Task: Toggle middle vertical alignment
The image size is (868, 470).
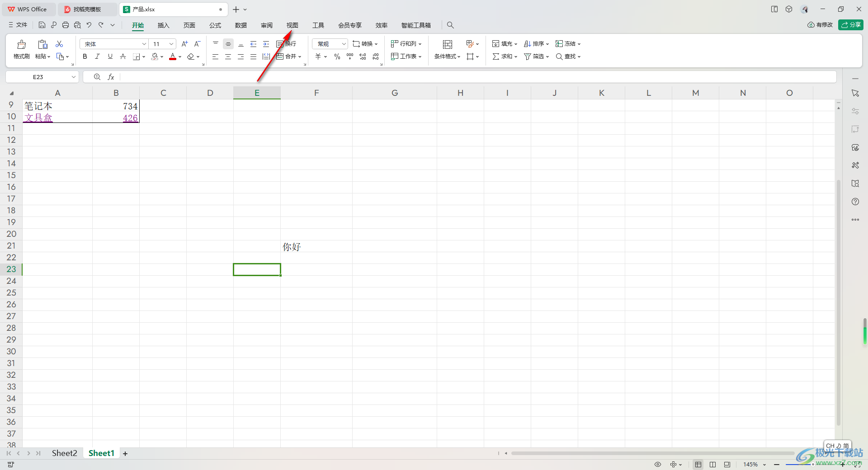Action: (x=228, y=44)
